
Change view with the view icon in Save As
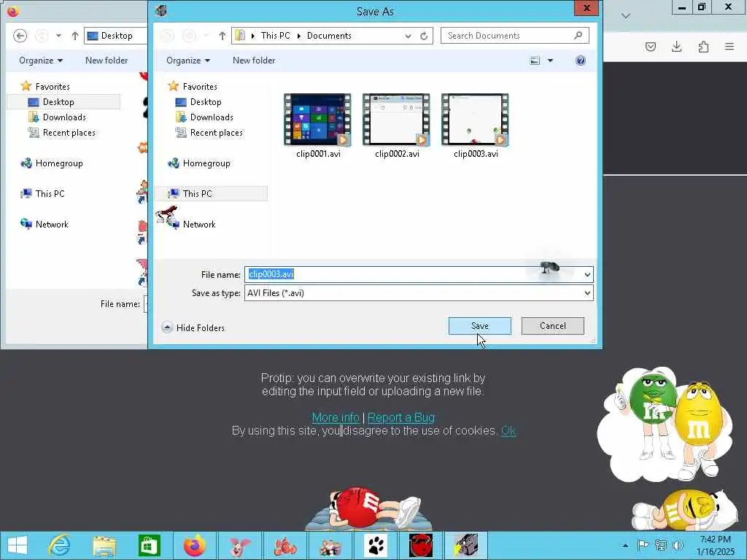pos(535,61)
